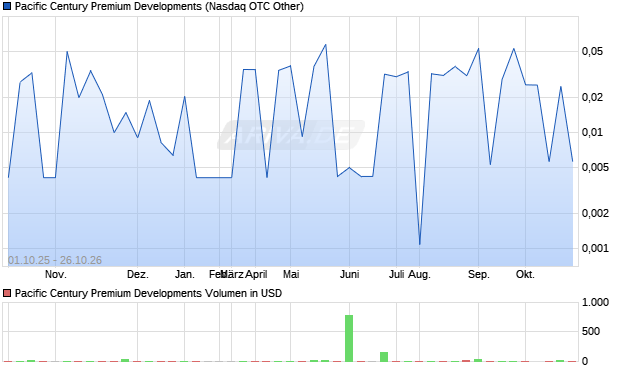Screen dimensions: 620x371
Task: Select the Jan. month label on the axis
Action: [x=185, y=274]
